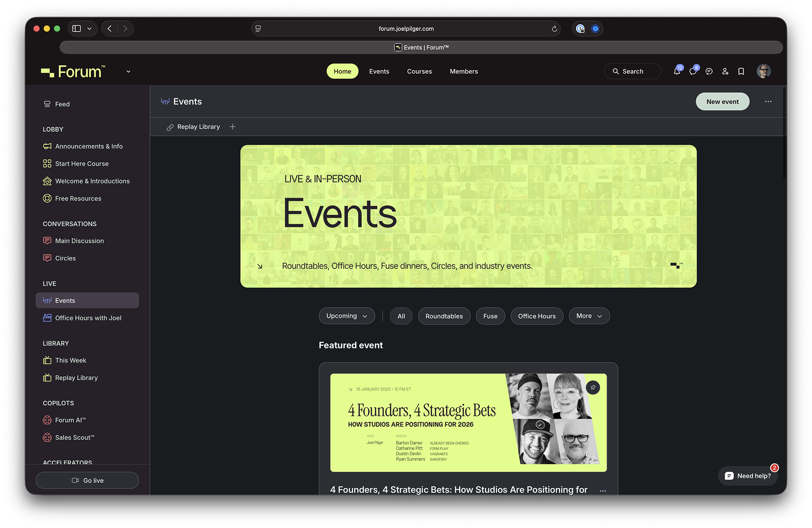This screenshot has height=528, width=812.
Task: Click the plus icon beside Replay Library
Action: 233,127
